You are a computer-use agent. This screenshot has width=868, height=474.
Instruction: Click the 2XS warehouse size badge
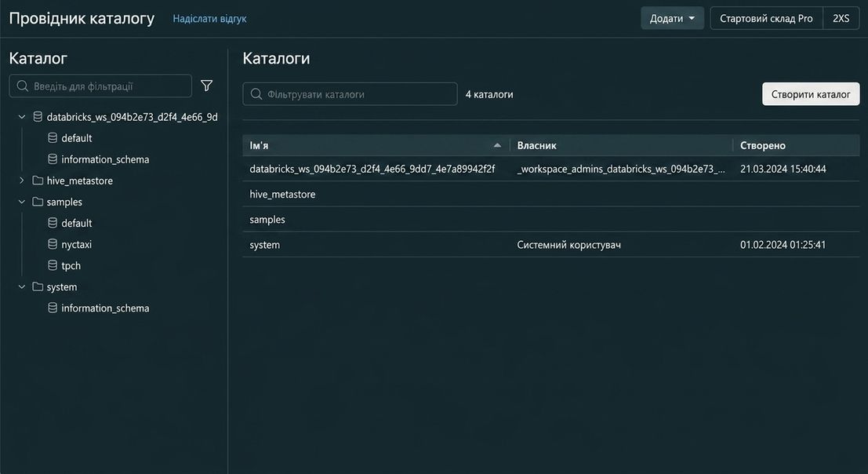click(x=841, y=18)
